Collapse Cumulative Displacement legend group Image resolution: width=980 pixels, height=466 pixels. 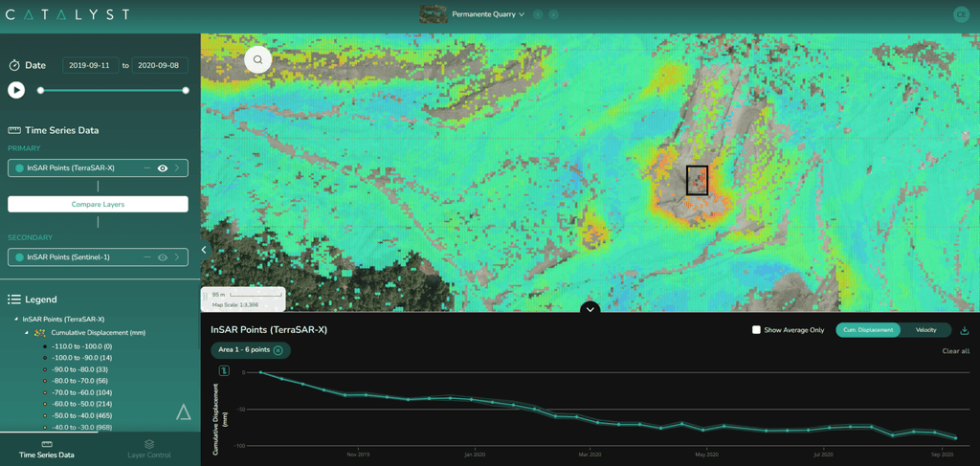[27, 332]
